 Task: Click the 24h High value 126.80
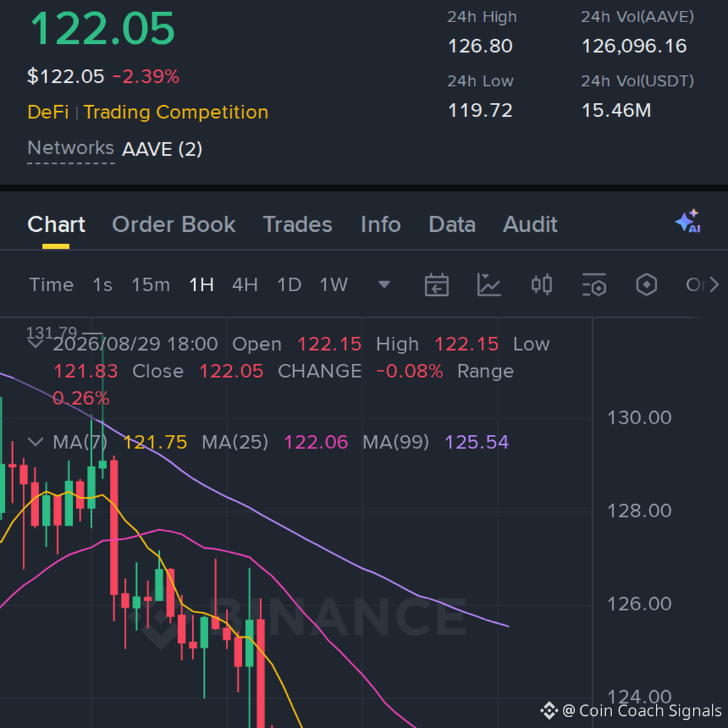(x=480, y=46)
